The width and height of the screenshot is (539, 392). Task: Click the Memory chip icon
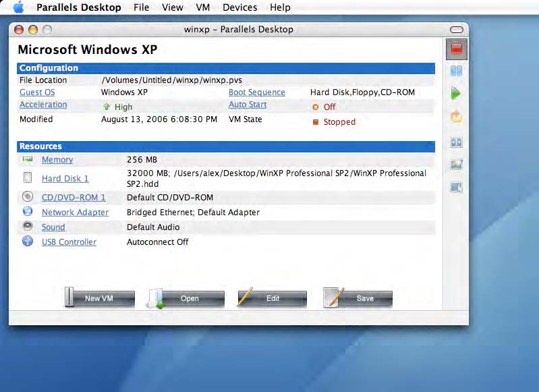click(28, 159)
